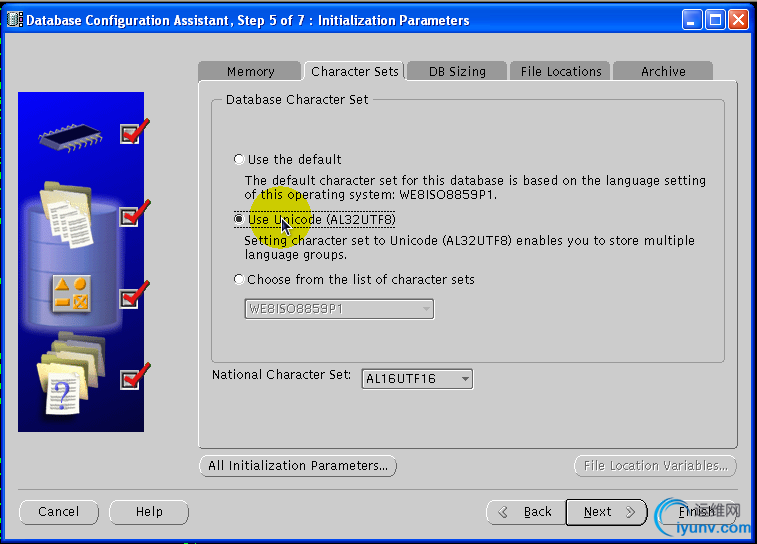Click the folders with question mark icon

tap(71, 375)
